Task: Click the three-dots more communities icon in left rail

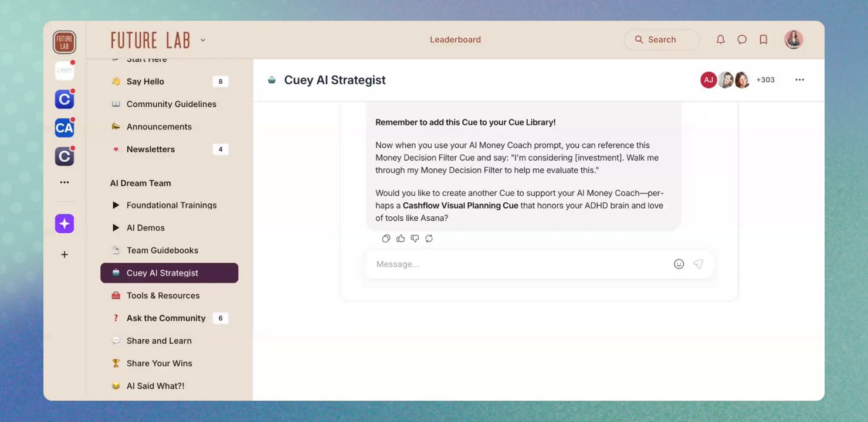Action: click(x=65, y=182)
